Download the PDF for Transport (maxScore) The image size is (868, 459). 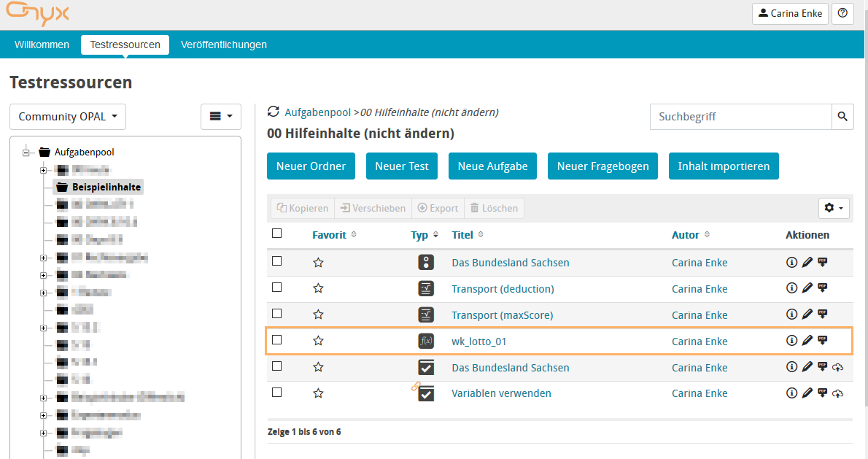(822, 314)
